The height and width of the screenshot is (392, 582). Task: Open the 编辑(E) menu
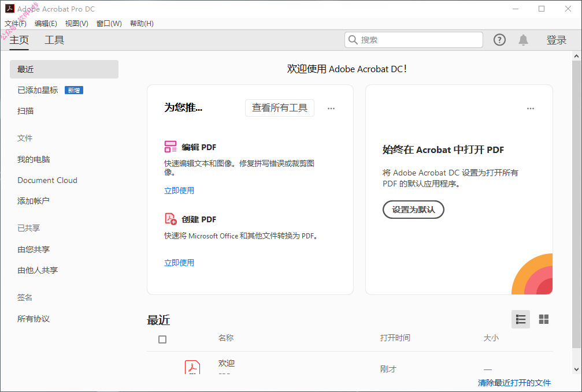tap(46, 23)
